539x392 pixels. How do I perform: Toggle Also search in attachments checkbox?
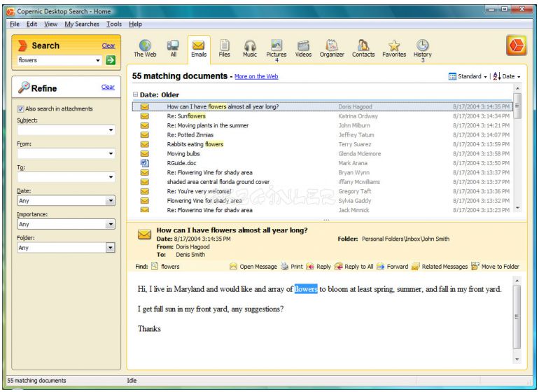point(20,108)
